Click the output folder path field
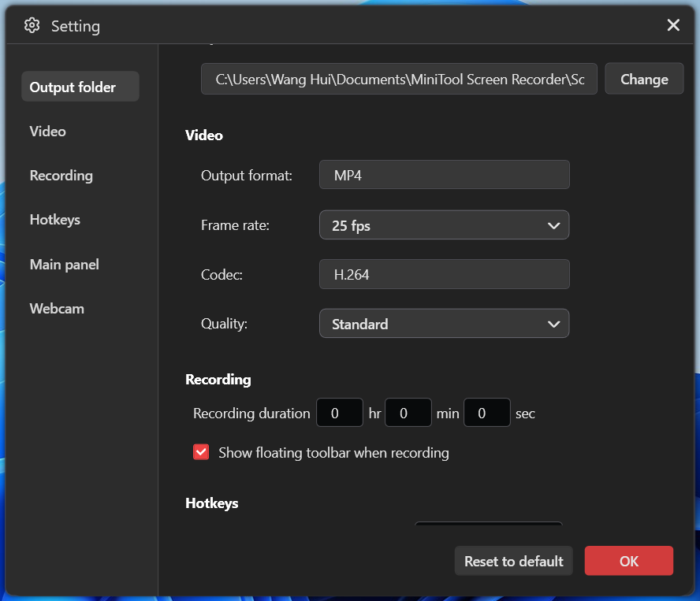This screenshot has width=700, height=601. (x=399, y=79)
